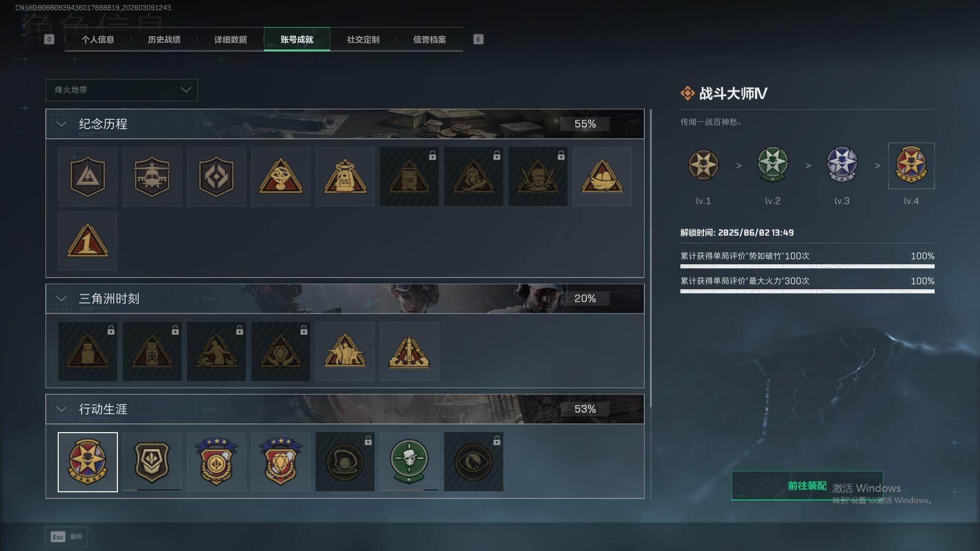Select the numeral 1 triangle badge
Screen dimensions: 980x551
(88, 241)
